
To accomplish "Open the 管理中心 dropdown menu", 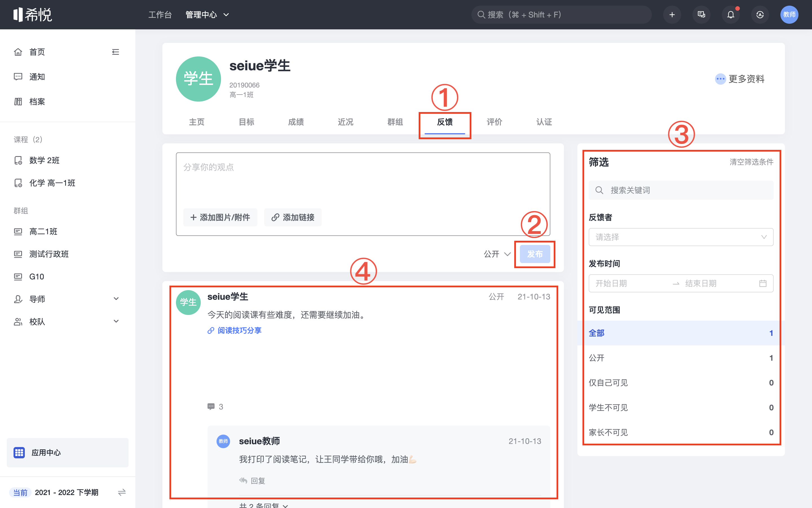I will tap(207, 14).
